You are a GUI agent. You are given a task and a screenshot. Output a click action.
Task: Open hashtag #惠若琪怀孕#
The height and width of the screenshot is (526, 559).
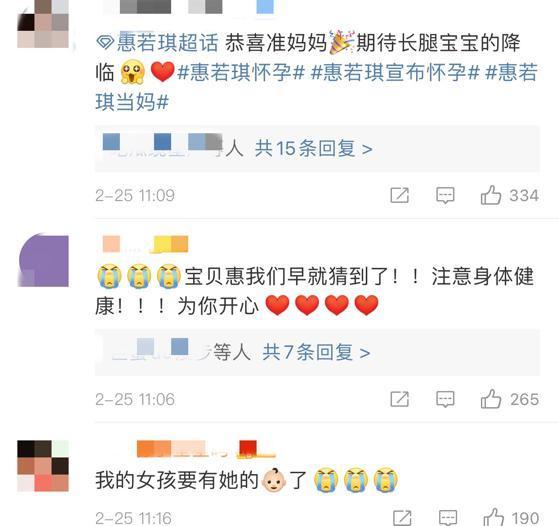(x=241, y=73)
